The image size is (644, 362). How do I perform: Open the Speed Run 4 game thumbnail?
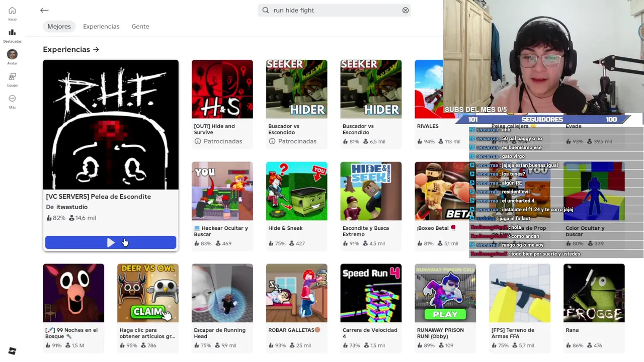pos(371,293)
